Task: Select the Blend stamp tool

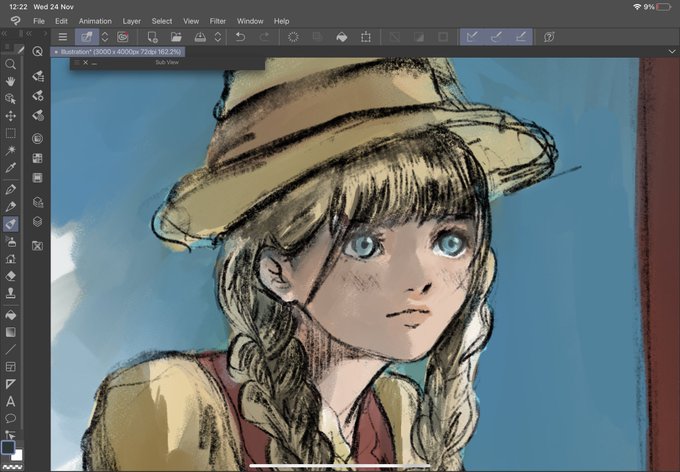Action: point(10,293)
